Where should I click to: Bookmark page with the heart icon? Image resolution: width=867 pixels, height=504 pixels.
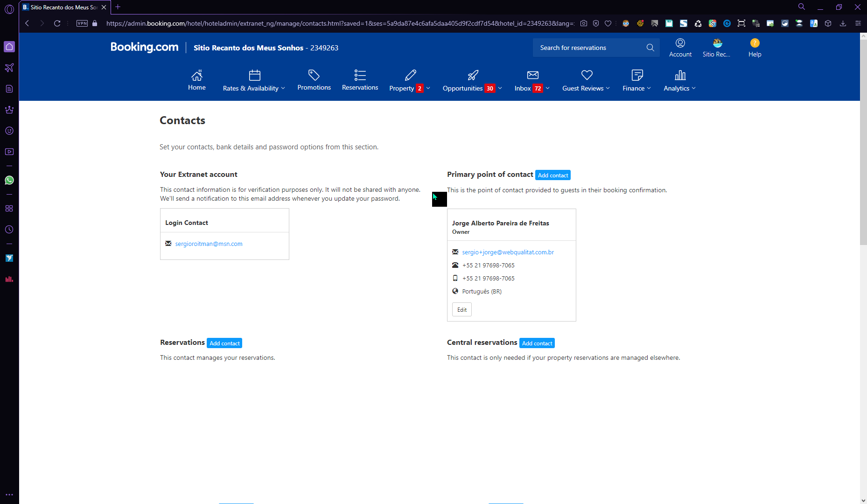click(x=608, y=23)
